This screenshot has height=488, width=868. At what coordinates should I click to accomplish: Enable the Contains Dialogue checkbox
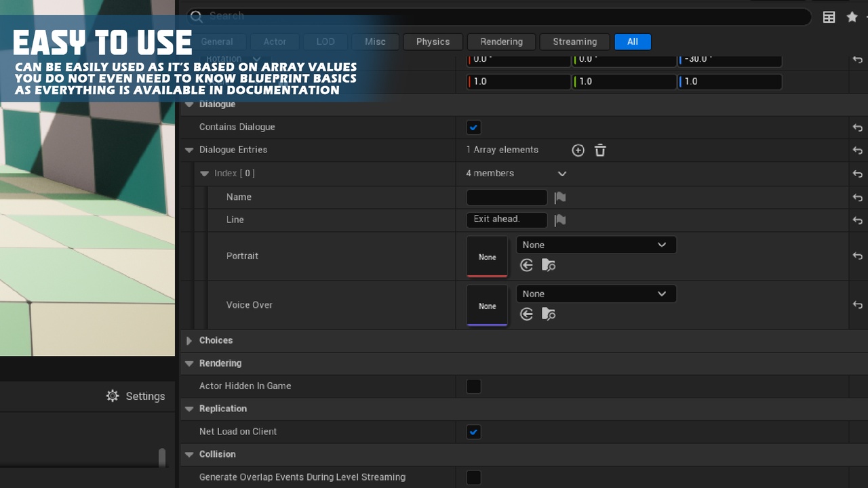coord(473,127)
